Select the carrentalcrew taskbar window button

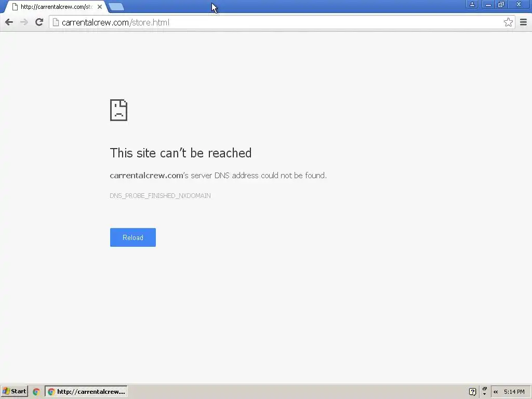tap(86, 392)
